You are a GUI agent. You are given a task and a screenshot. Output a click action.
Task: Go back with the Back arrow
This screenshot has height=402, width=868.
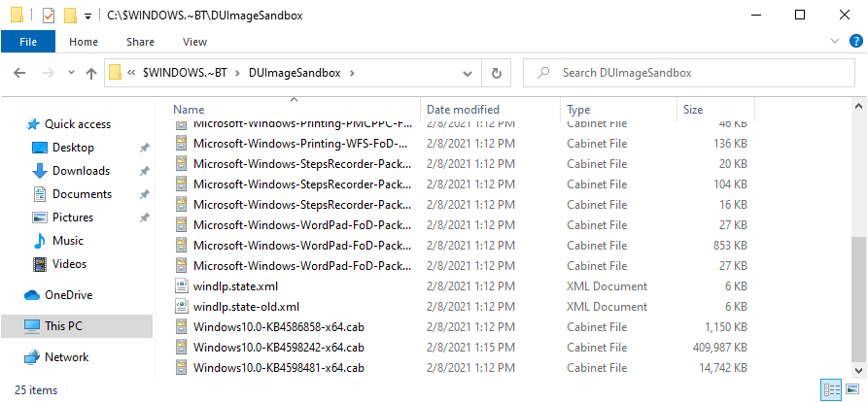pos(19,73)
